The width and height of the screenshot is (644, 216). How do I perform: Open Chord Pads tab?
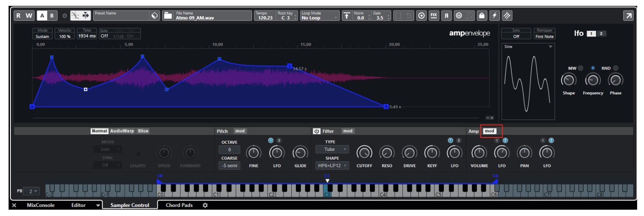point(179,205)
